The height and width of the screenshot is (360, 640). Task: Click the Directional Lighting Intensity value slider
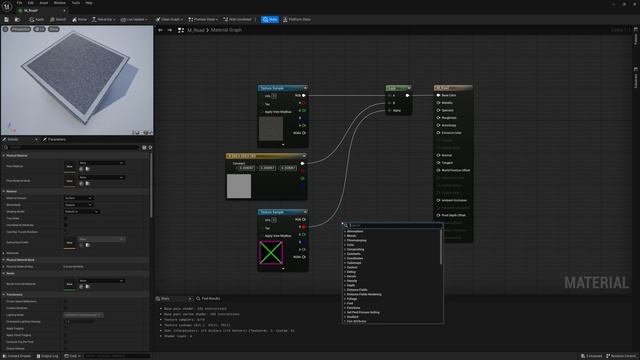[79, 322]
